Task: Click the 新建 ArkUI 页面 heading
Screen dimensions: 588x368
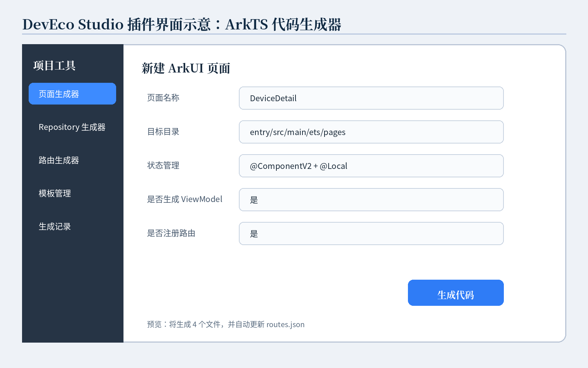Action: pyautogui.click(x=186, y=68)
